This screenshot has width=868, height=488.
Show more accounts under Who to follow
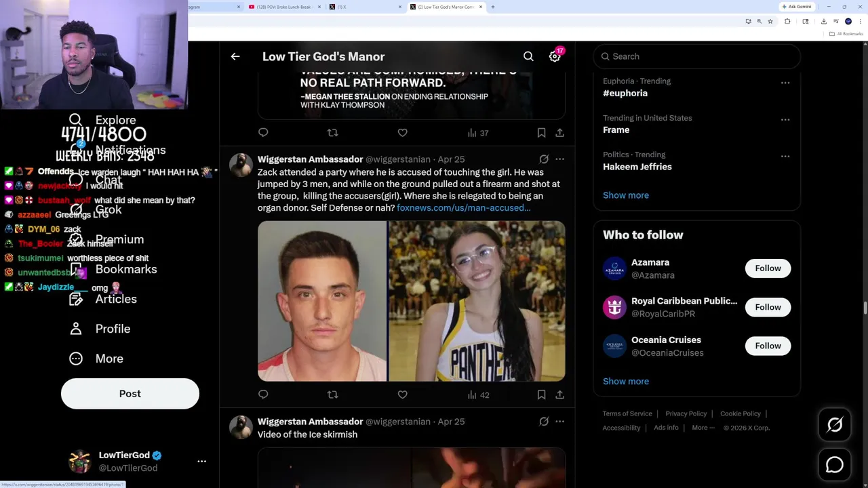[x=626, y=381]
